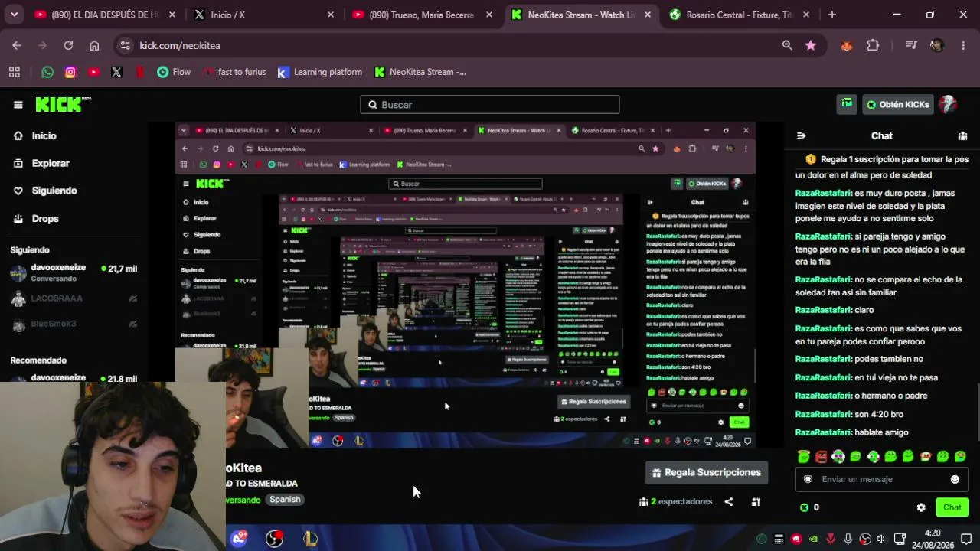Open chat settings gear

tap(921, 507)
